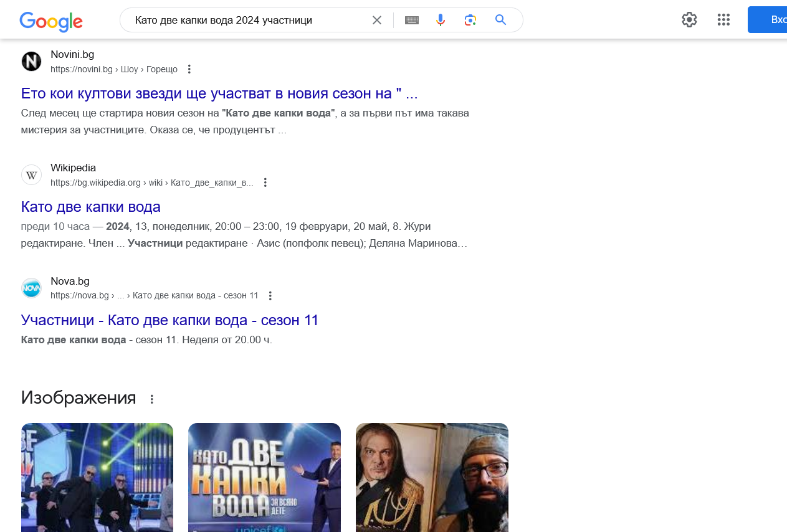Screen dimensions: 787x532
Task: Open more options for Novini.bg result
Action: (x=190, y=69)
